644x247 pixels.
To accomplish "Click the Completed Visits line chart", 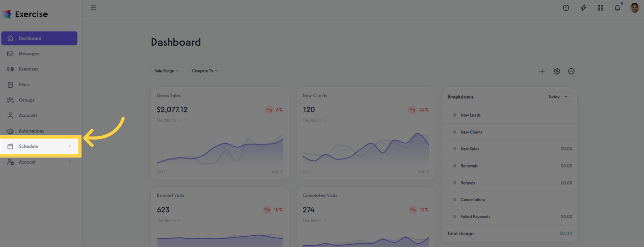I will click(366, 241).
